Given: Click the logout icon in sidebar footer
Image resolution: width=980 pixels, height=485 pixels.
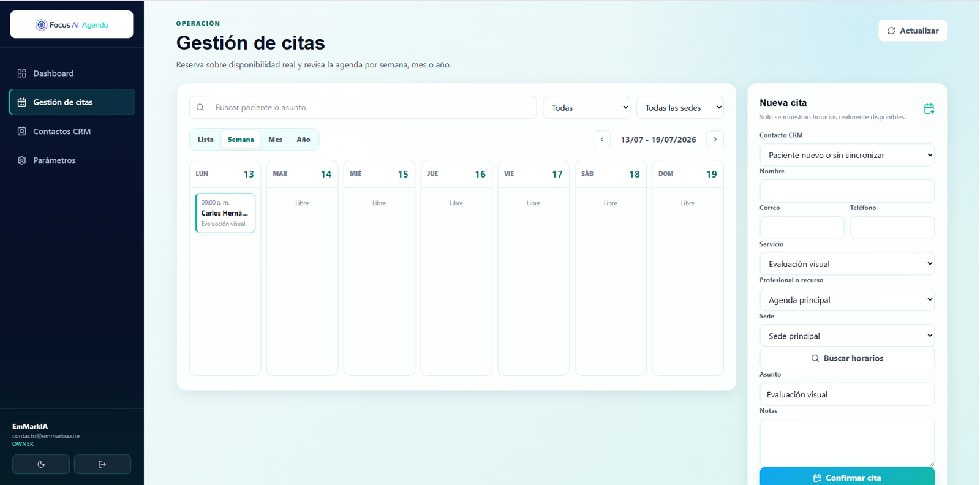Looking at the screenshot, I should tap(102, 464).
